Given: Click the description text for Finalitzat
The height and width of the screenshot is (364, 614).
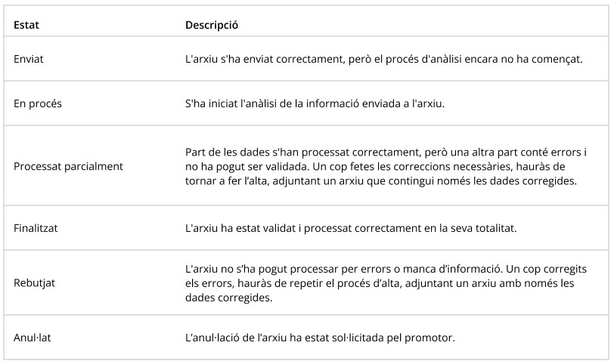Looking at the screenshot, I should 351,227.
